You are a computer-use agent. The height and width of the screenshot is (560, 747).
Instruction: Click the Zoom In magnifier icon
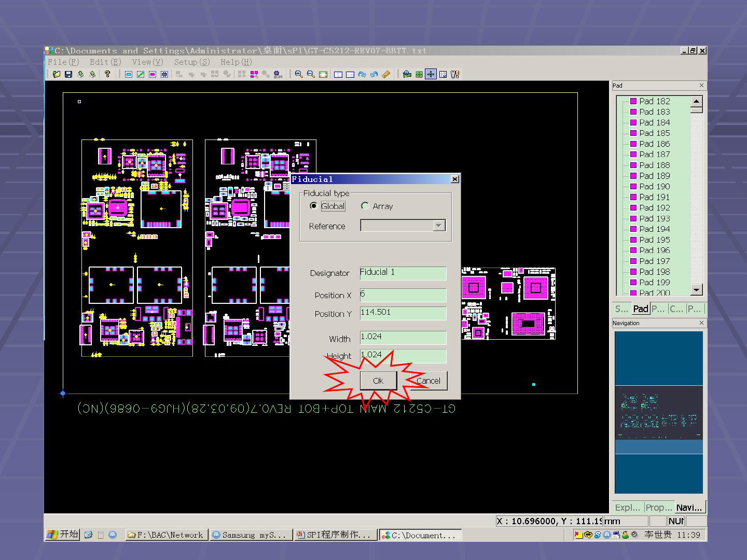[x=299, y=75]
